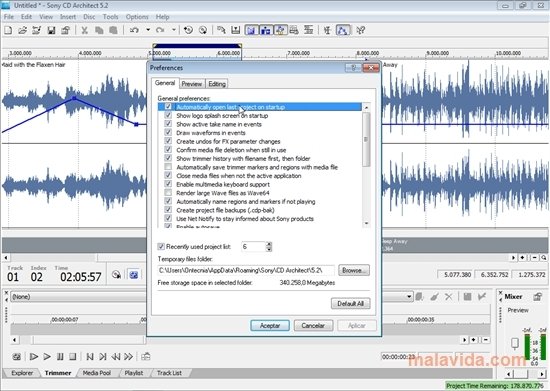The width and height of the screenshot is (550, 391).
Task: Click the Paste icon in the toolbar
Action: click(x=113, y=31)
